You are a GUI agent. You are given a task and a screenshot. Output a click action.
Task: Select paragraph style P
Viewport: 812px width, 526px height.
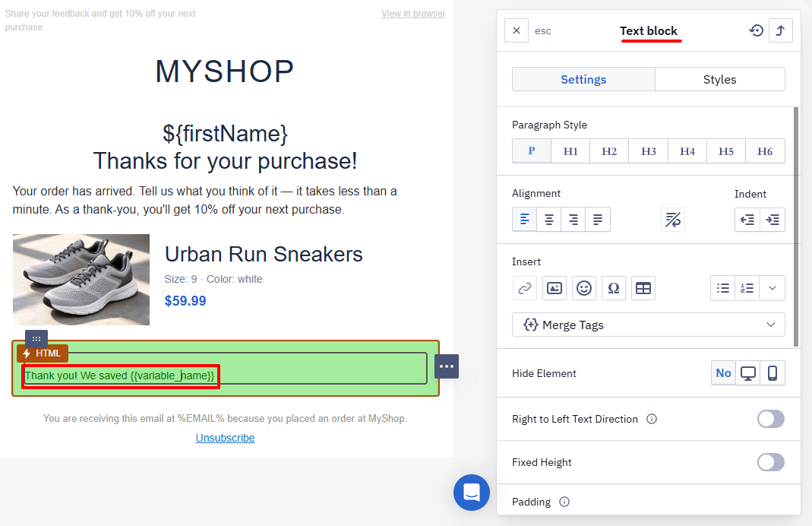(x=531, y=151)
